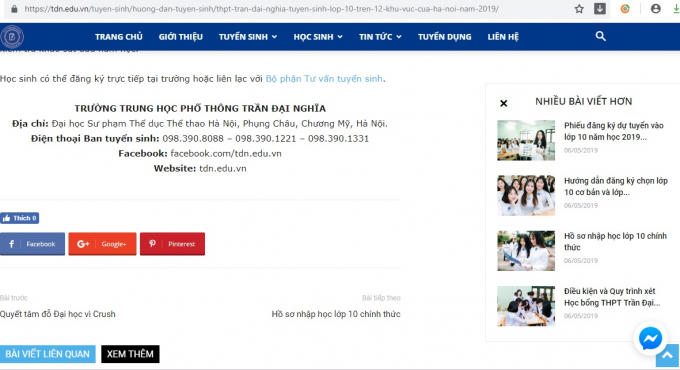Open article 'Điều kiện và Quy trình xét Học bổng'

pos(612,297)
